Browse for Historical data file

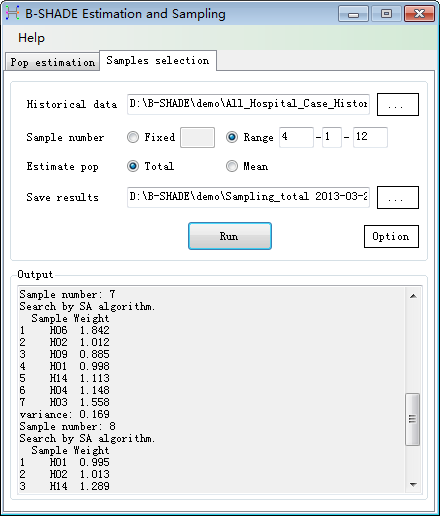coord(398,104)
